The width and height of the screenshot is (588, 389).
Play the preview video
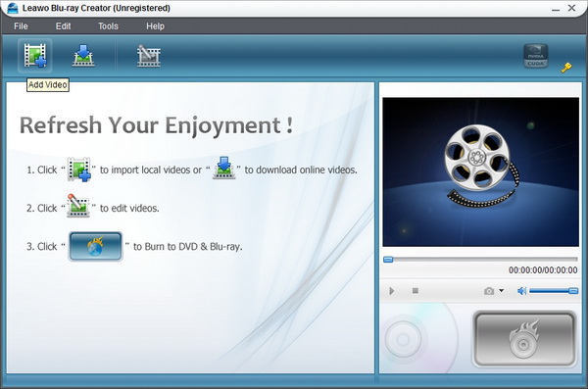tap(391, 291)
